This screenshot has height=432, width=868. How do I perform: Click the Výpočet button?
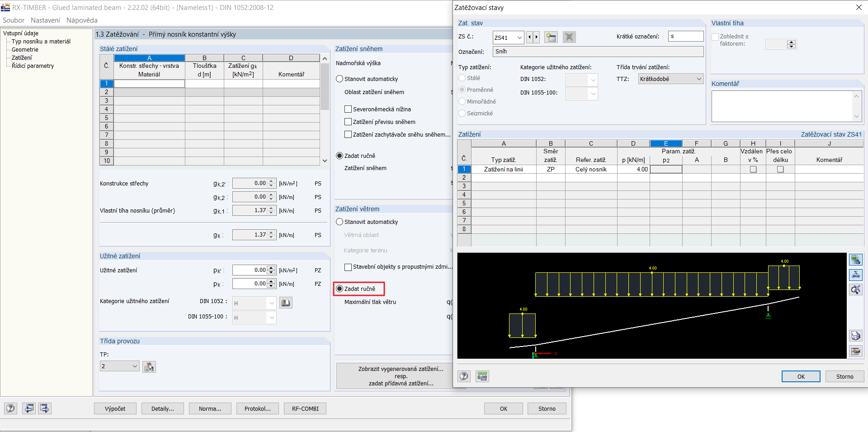click(115, 408)
